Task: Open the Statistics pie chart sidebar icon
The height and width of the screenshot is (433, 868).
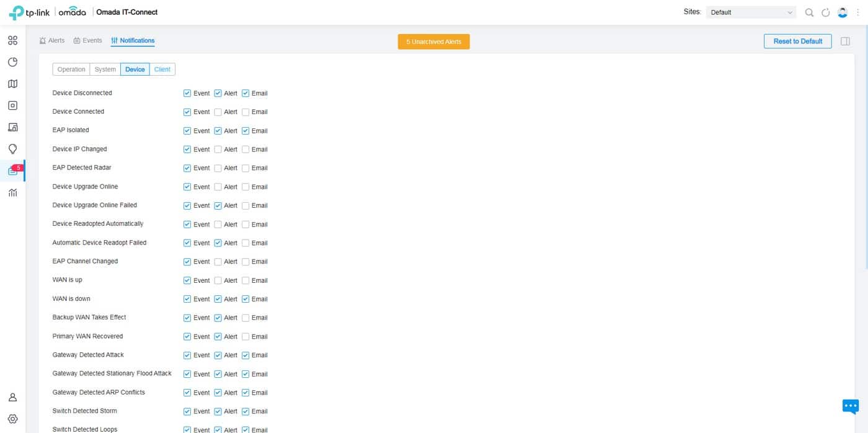Action: click(x=12, y=62)
